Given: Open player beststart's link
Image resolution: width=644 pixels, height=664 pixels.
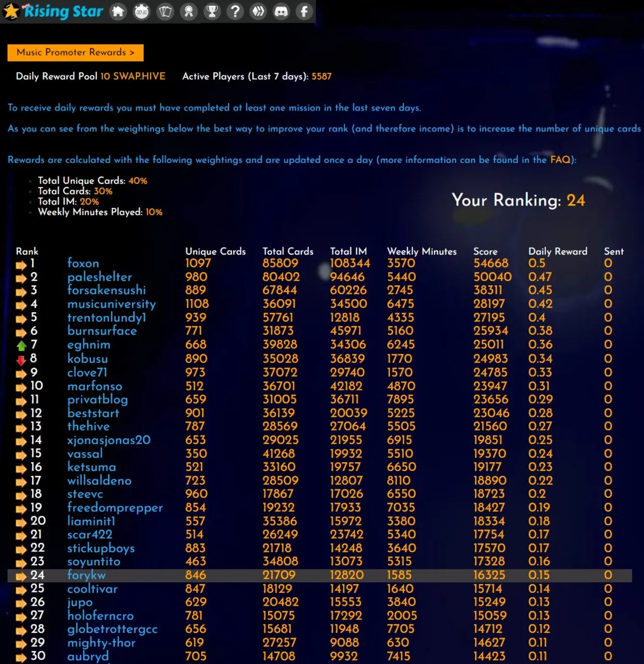Looking at the screenshot, I should (93, 413).
